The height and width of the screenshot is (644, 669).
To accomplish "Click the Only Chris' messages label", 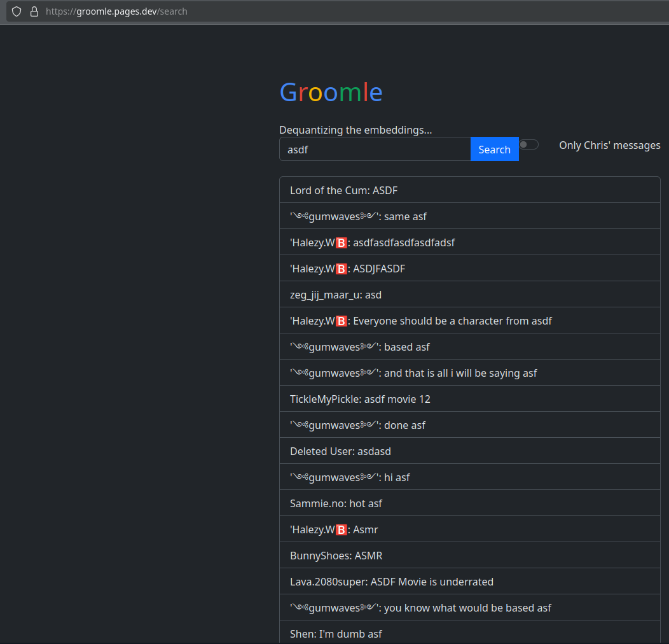I will pos(610,145).
